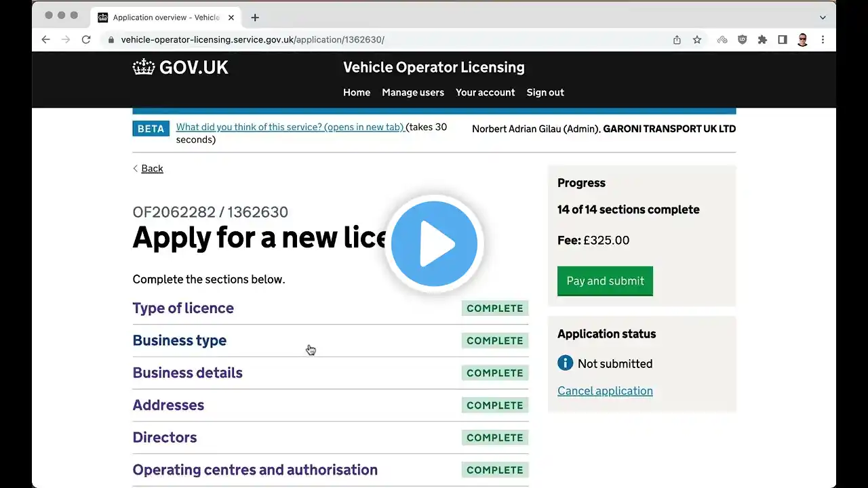Image resolution: width=868 pixels, height=488 pixels.
Task: Click the Not submitted status text
Action: tap(615, 363)
